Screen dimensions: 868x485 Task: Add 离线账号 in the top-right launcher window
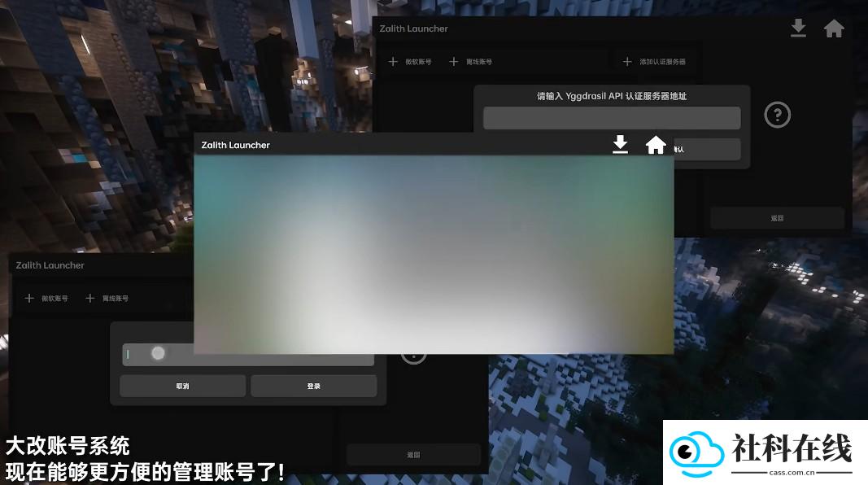click(x=470, y=62)
